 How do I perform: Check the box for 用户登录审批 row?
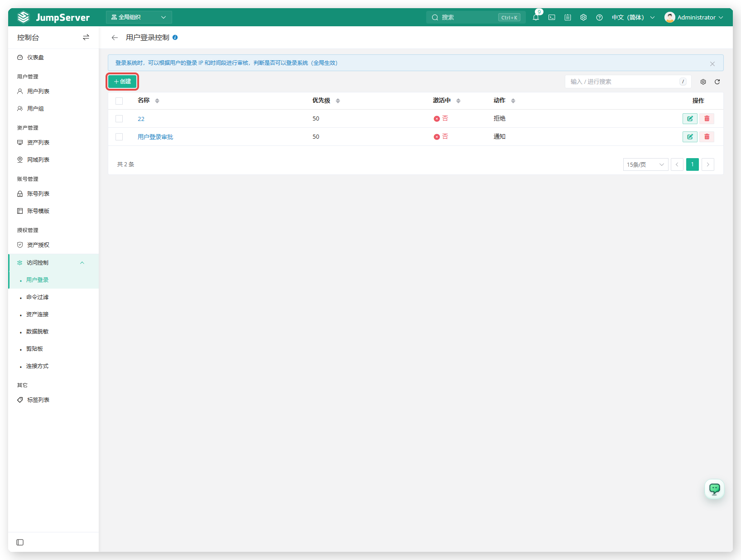pyautogui.click(x=119, y=137)
